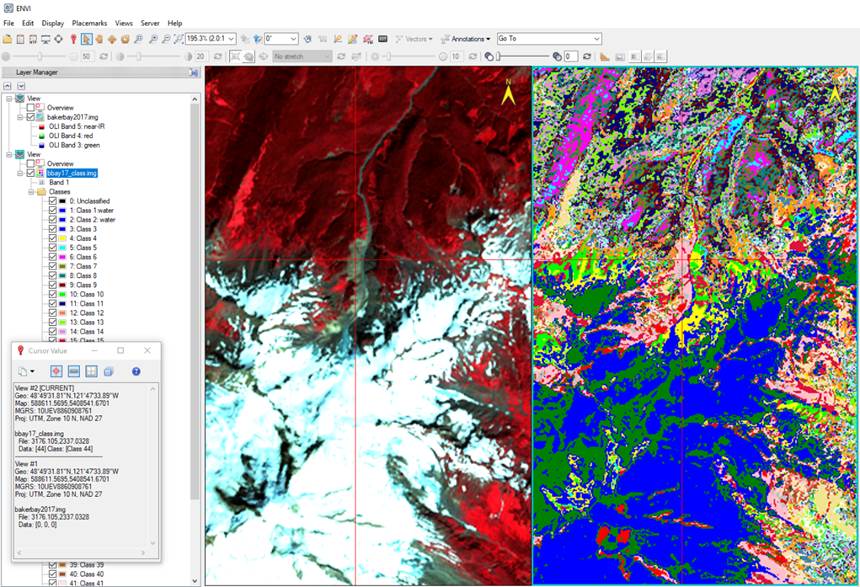Collapse the Classes folder tree node
Image resolution: width=860 pixels, height=587 pixels.
click(31, 192)
